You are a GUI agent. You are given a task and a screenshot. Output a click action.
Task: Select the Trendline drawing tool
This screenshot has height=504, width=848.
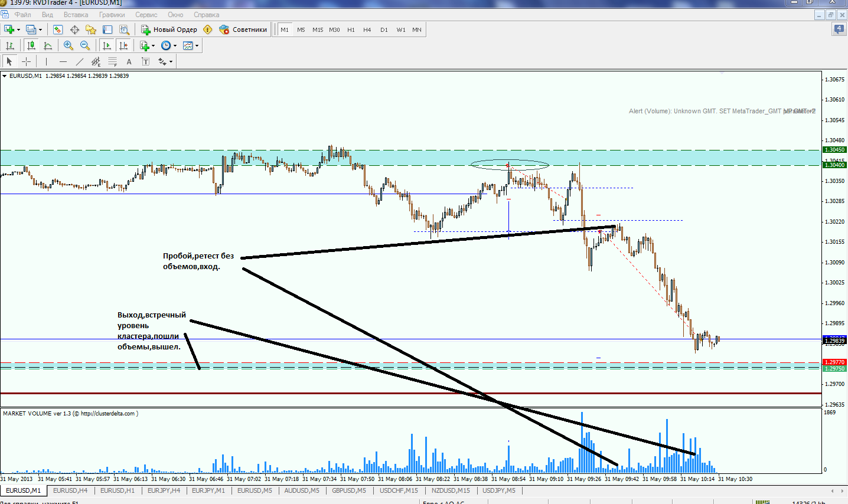point(79,61)
